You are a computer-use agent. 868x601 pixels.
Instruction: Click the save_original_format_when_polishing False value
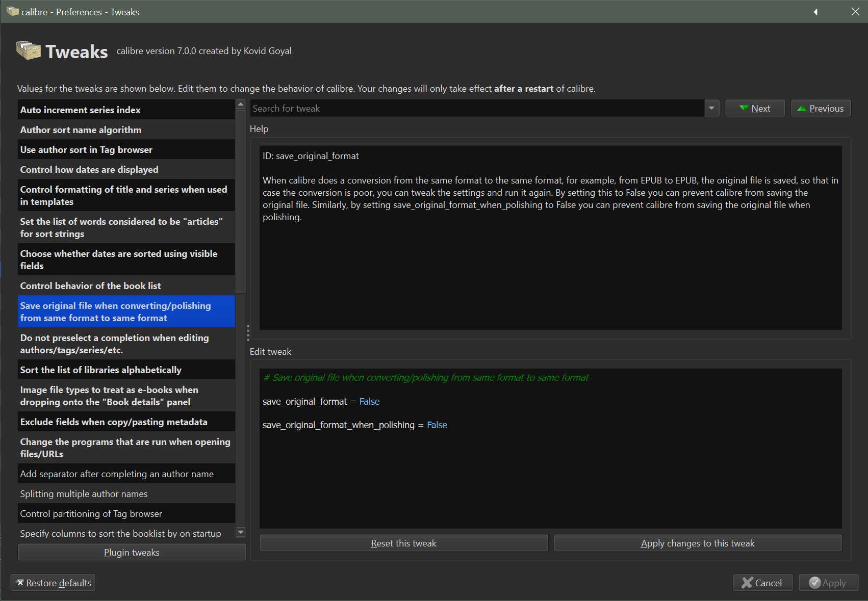437,425
